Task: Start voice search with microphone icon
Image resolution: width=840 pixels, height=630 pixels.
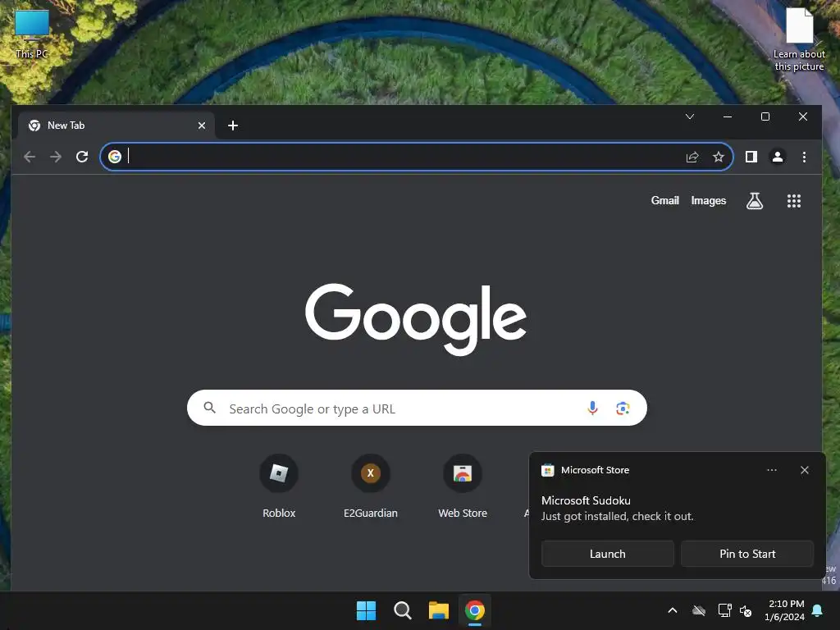Action: (x=592, y=409)
